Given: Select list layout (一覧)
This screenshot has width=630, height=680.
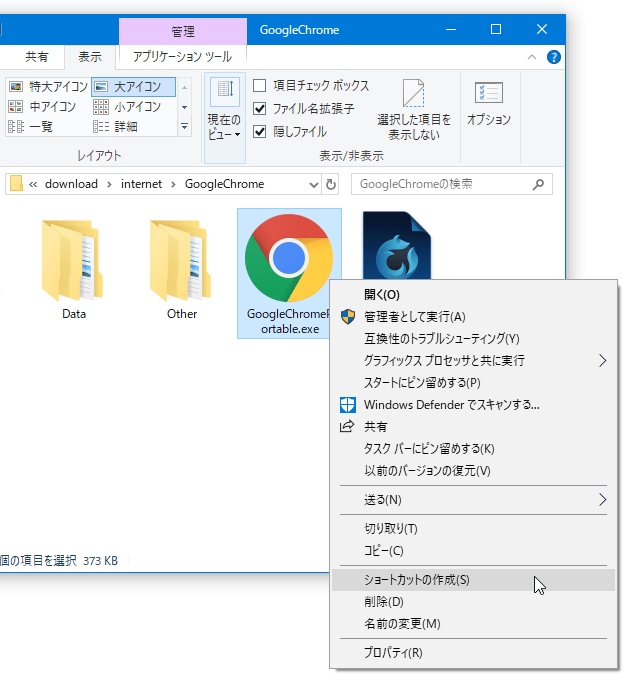Looking at the screenshot, I should (x=31, y=127).
